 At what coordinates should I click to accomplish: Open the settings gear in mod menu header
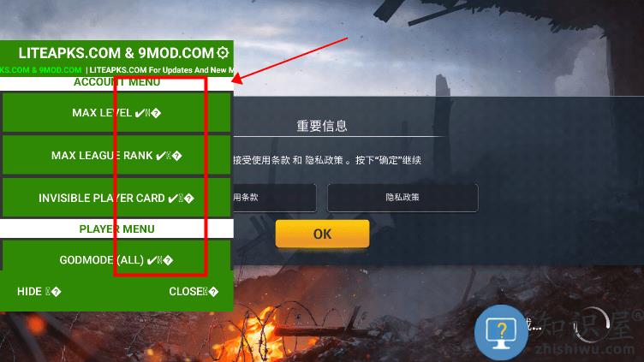(223, 52)
